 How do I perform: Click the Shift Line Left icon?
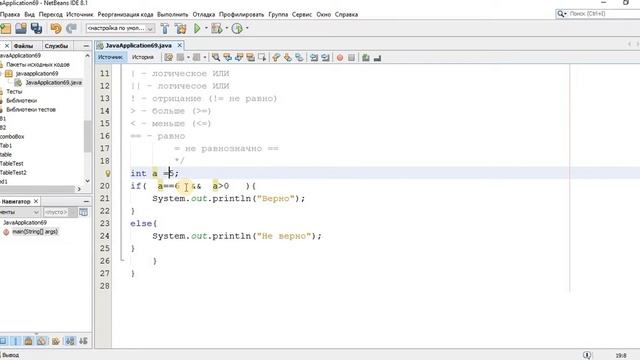(314, 58)
